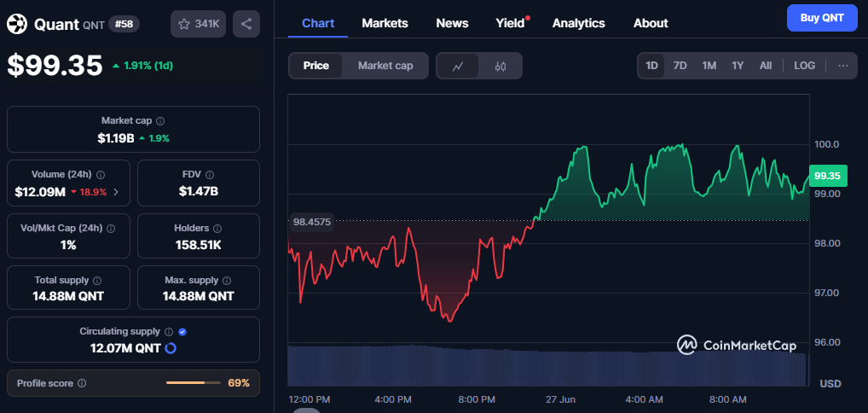This screenshot has width=868, height=413.
Task: Click the FDV info icon
Action: (209, 175)
